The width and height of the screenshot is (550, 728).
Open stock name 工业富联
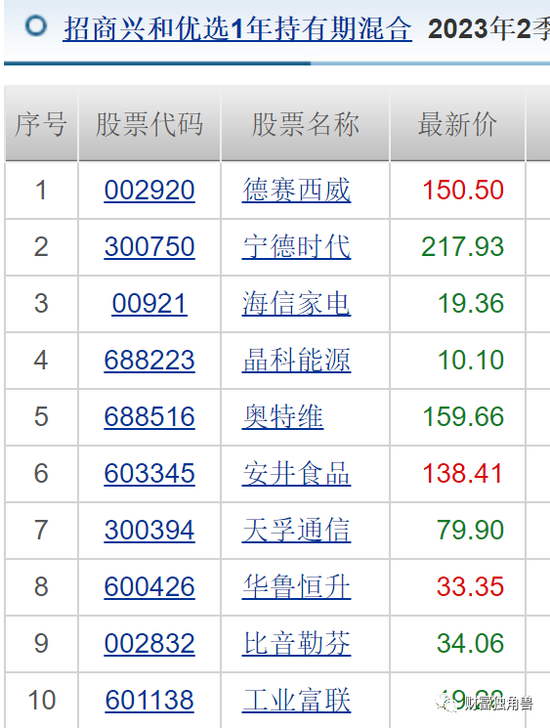296,700
